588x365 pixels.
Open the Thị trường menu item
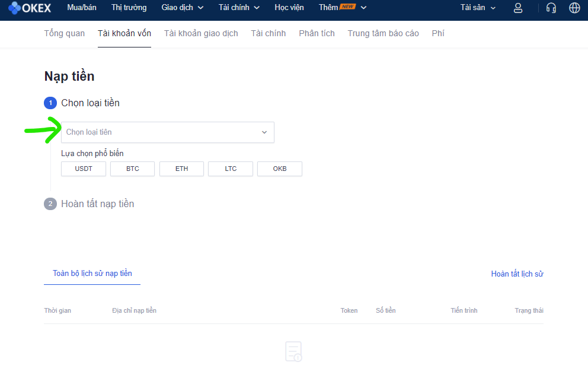coord(129,8)
